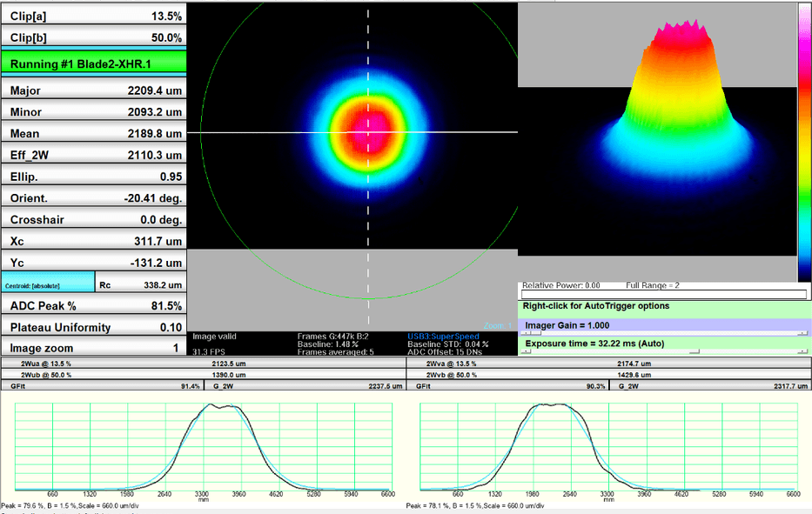Click the 'Image valid' status text
This screenshot has width=812, height=514.
point(214,337)
